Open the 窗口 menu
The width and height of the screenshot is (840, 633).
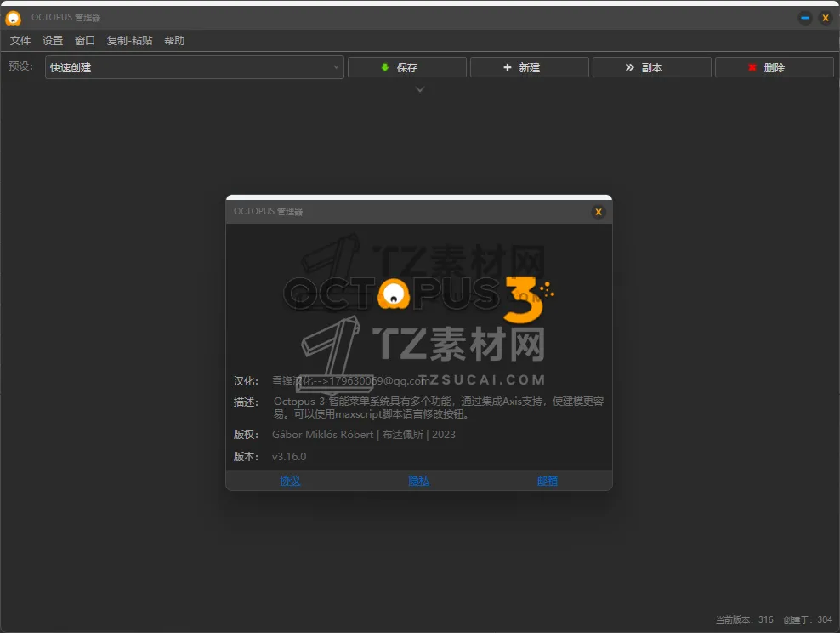click(84, 40)
